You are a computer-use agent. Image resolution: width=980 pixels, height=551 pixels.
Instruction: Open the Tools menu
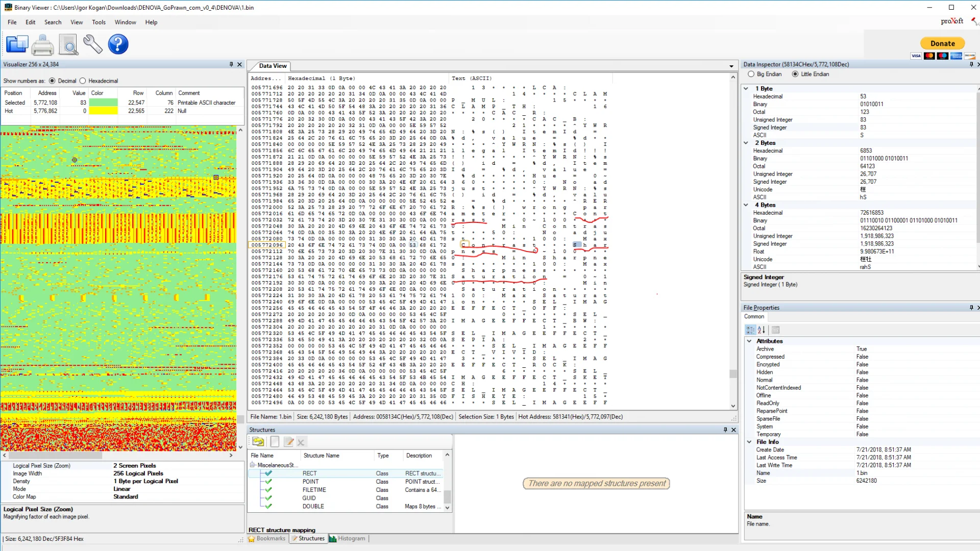(99, 22)
